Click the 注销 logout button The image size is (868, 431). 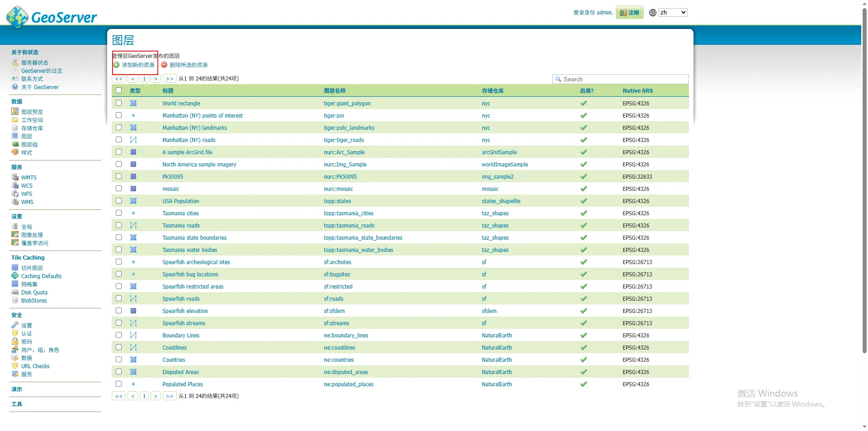[629, 13]
